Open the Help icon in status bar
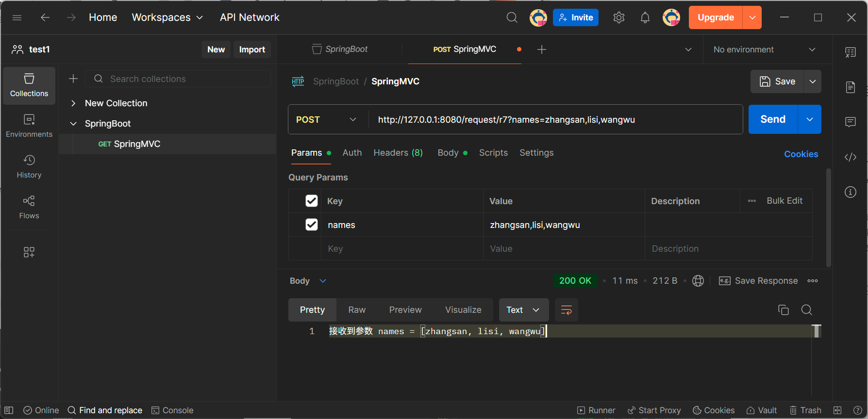The width and height of the screenshot is (868, 419). (x=858, y=410)
